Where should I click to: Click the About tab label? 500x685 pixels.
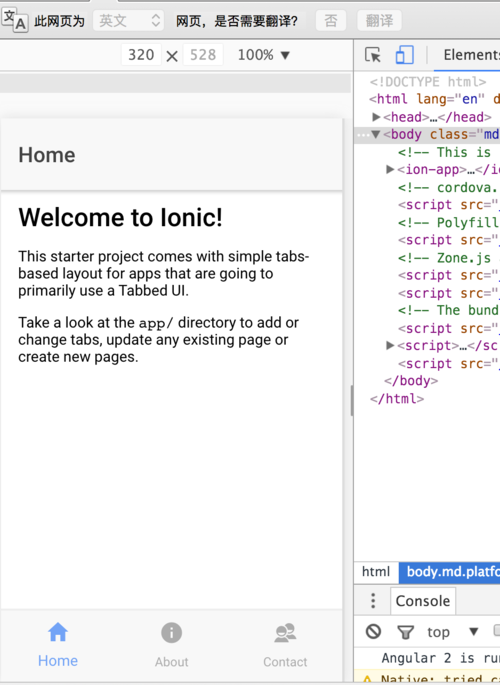click(x=171, y=662)
